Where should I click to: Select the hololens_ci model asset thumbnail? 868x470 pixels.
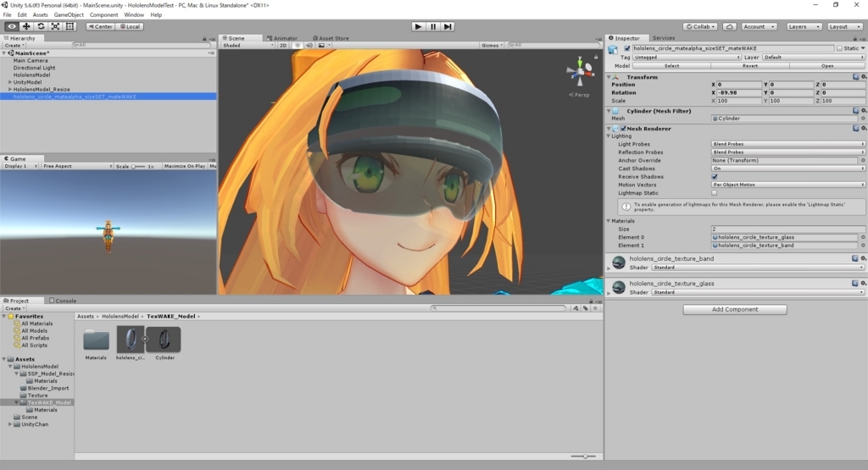(131, 340)
